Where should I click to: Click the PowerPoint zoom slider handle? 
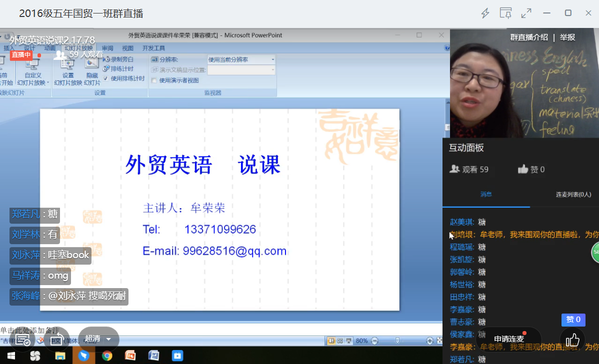tap(397, 341)
